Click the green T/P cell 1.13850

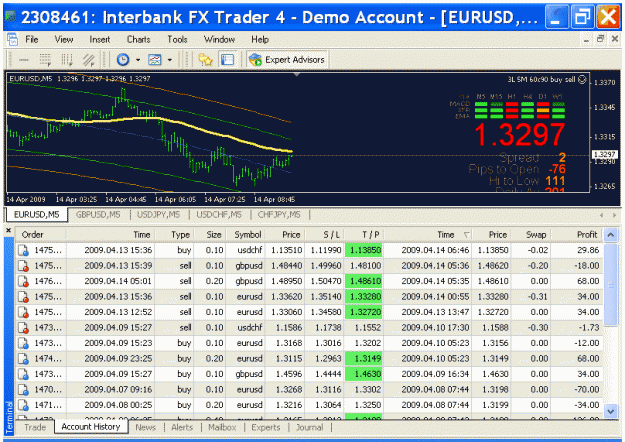pyautogui.click(x=364, y=250)
